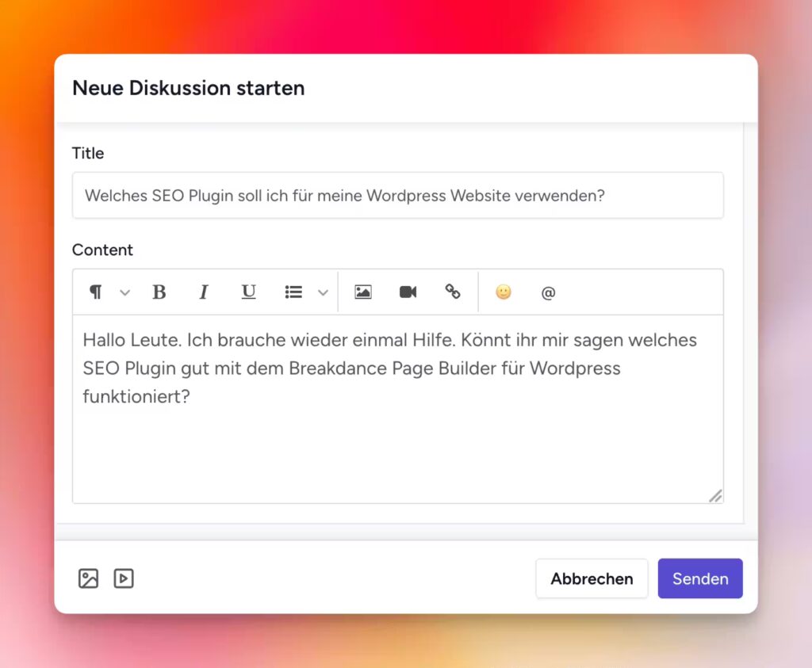This screenshot has height=668, width=812.
Task: Insert an image from the editor toolbar
Action: [x=363, y=292]
